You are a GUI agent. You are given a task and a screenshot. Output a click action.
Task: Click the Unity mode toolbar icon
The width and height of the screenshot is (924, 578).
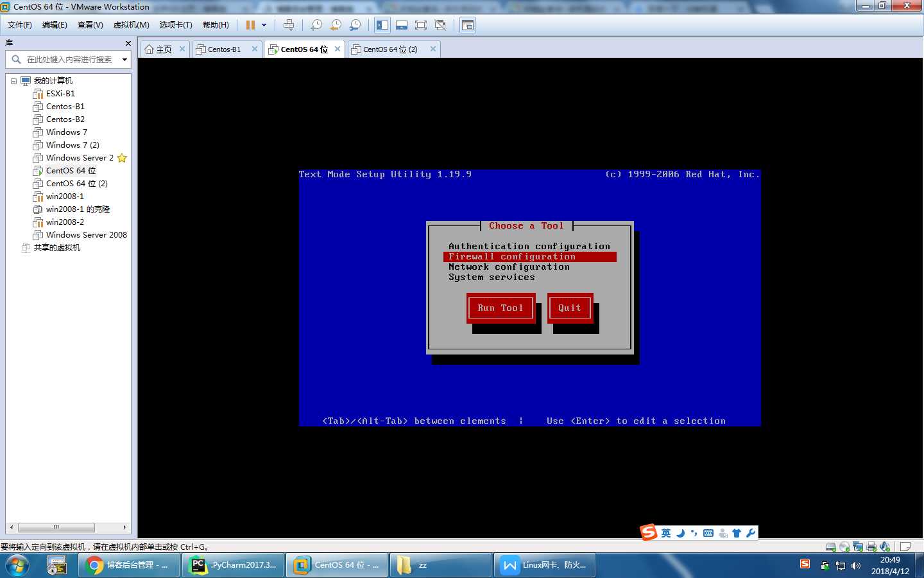440,25
